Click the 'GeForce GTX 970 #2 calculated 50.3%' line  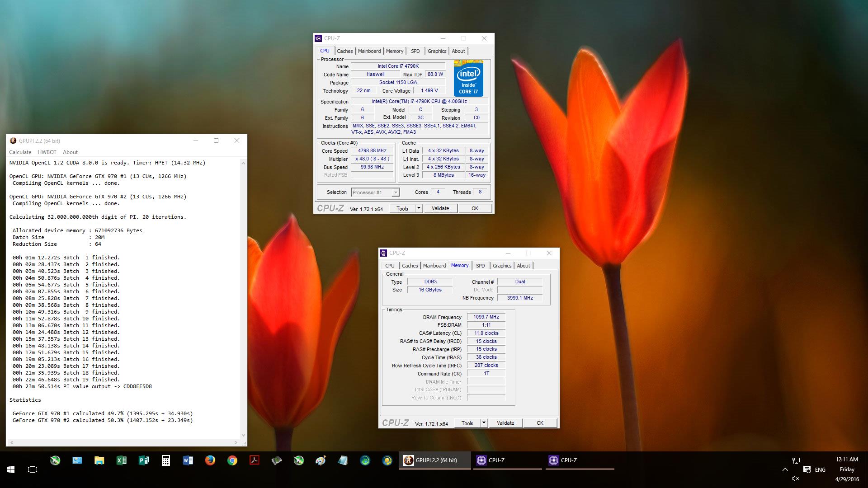tap(102, 420)
